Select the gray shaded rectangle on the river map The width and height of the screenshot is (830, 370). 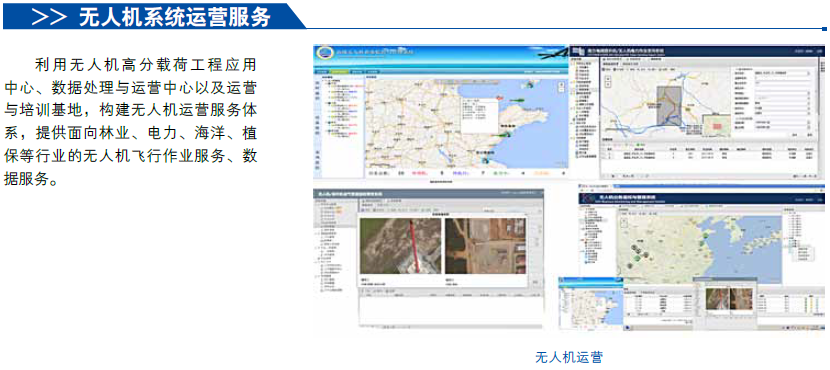tap(668, 106)
